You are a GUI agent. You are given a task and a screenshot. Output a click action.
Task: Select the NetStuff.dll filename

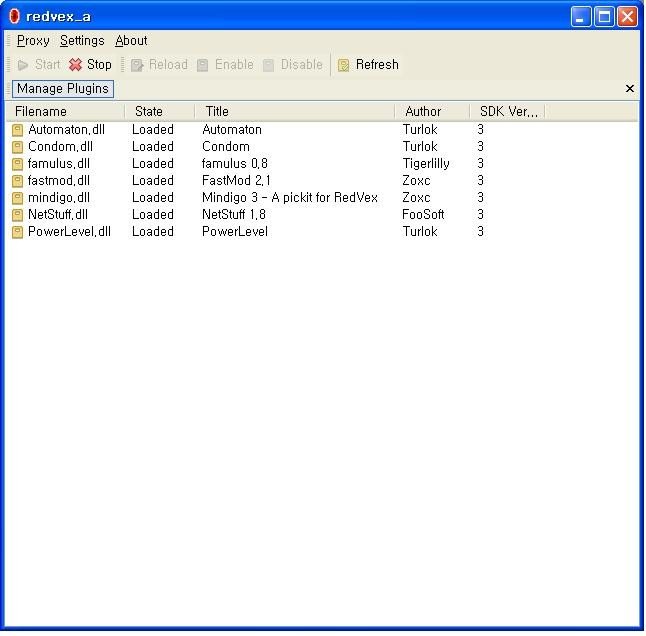point(58,215)
